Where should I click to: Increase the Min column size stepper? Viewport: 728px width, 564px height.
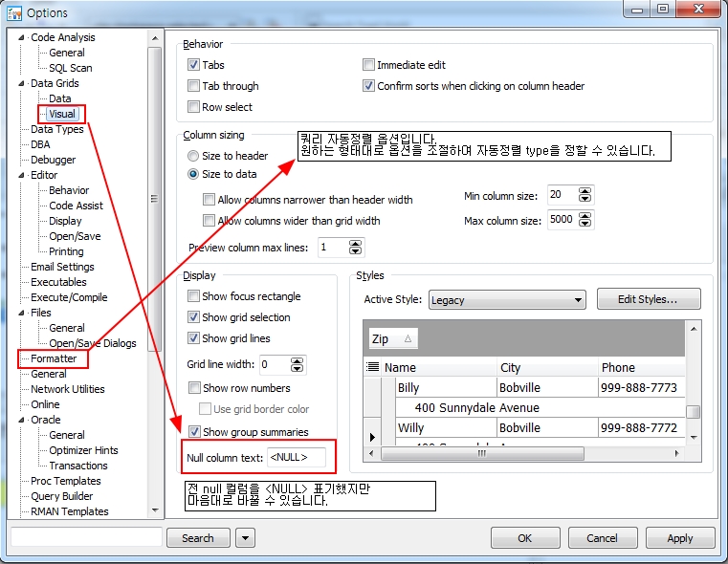click(x=585, y=190)
